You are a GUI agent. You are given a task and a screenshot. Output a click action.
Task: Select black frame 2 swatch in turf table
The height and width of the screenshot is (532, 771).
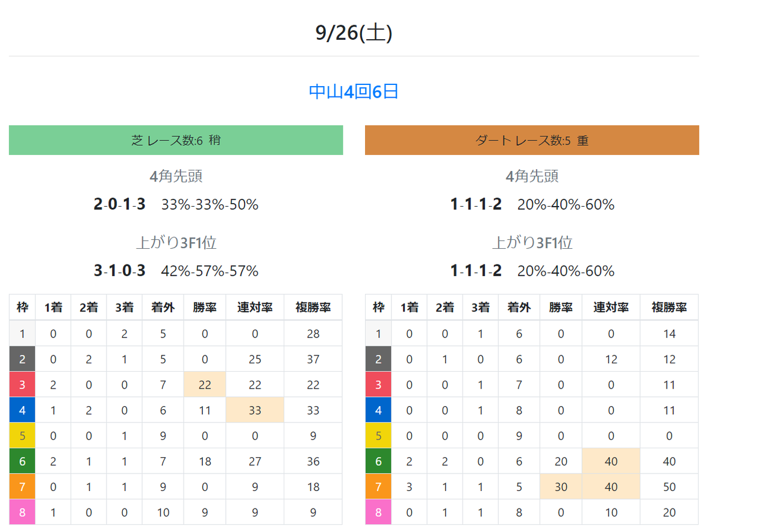coord(22,359)
